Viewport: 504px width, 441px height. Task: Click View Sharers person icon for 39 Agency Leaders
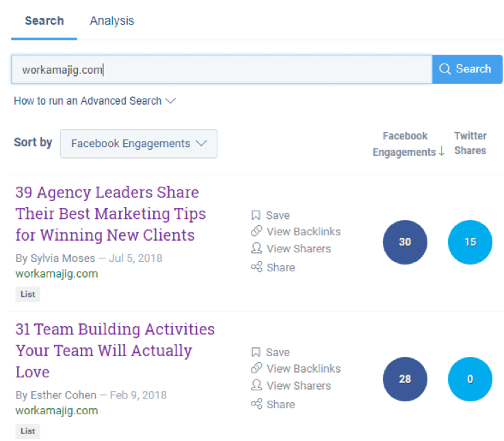(x=256, y=249)
